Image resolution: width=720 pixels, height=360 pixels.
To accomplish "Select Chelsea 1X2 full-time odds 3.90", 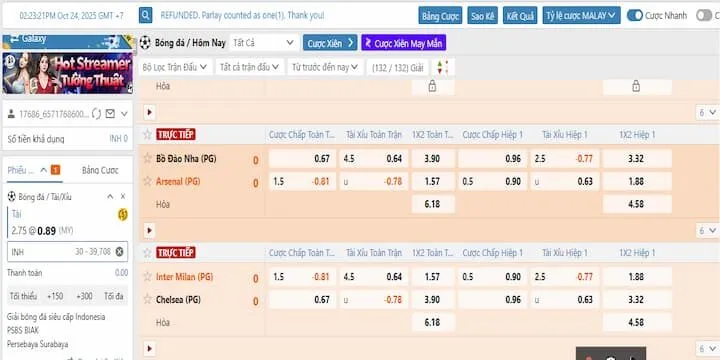I will pos(433,299).
